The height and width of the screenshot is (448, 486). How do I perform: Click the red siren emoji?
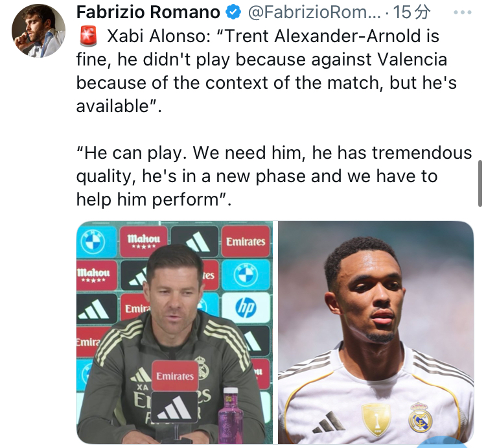click(x=88, y=36)
